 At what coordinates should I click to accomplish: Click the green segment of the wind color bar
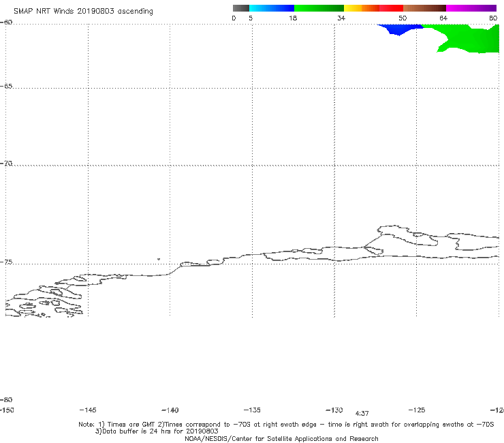point(319,8)
